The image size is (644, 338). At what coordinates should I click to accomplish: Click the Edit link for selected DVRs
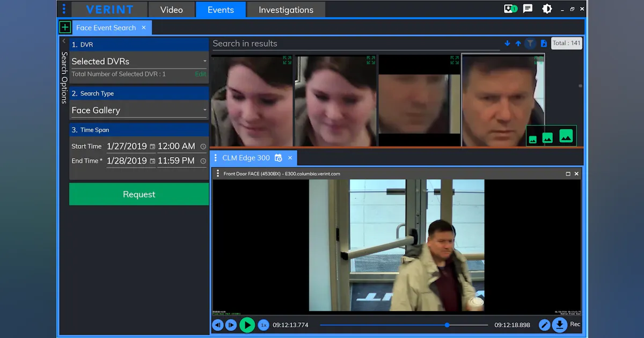tap(200, 74)
